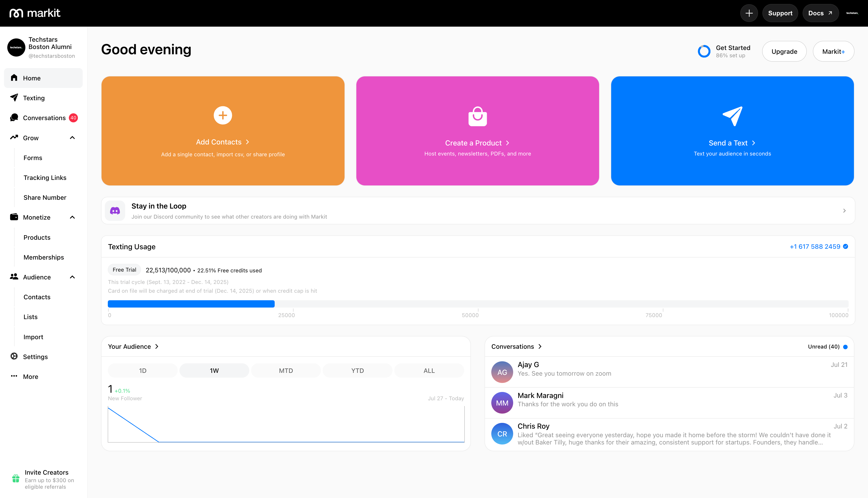Click the Markit+ button
This screenshot has width=868, height=498.
click(x=834, y=51)
